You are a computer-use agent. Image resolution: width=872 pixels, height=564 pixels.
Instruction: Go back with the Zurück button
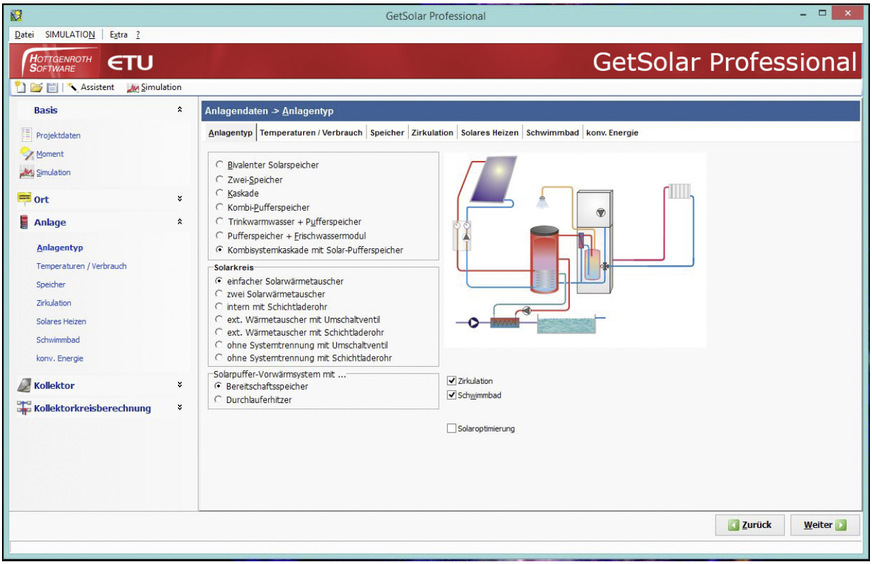coord(750,525)
